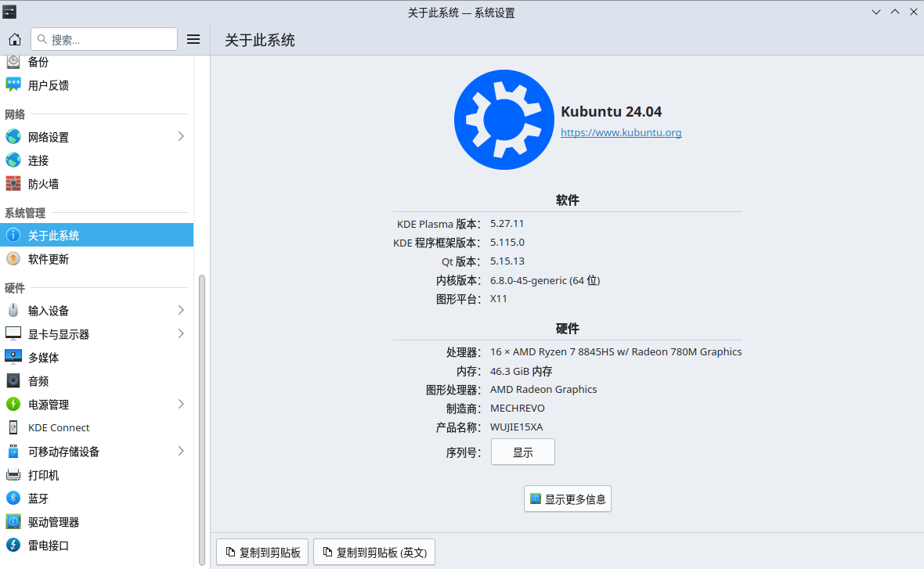Click the graphics platform value X11

click(x=499, y=299)
